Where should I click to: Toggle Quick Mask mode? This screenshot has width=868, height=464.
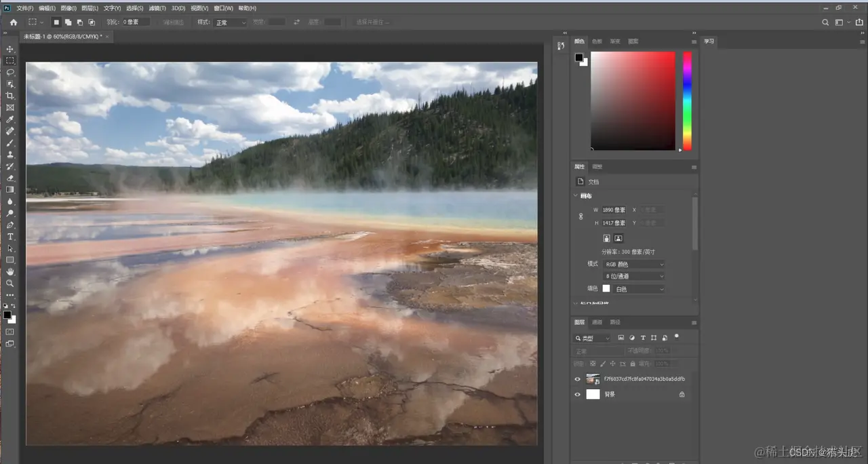pos(10,332)
